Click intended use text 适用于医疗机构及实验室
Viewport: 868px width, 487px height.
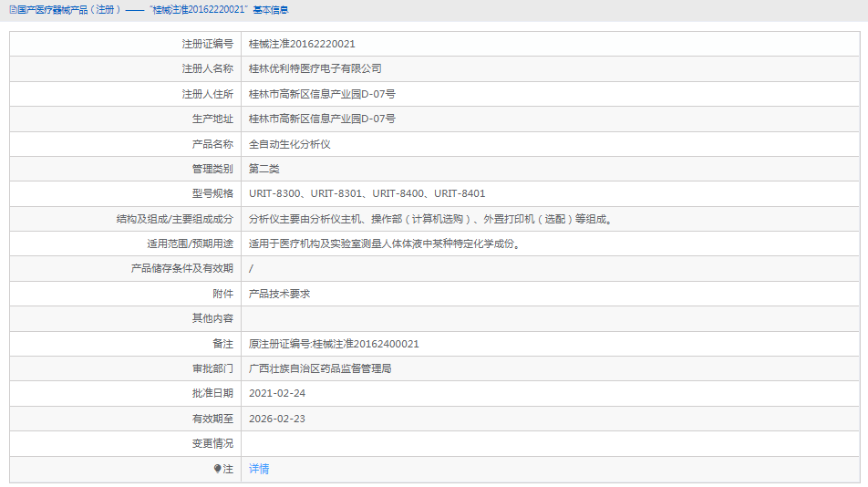pyautogui.click(x=386, y=243)
